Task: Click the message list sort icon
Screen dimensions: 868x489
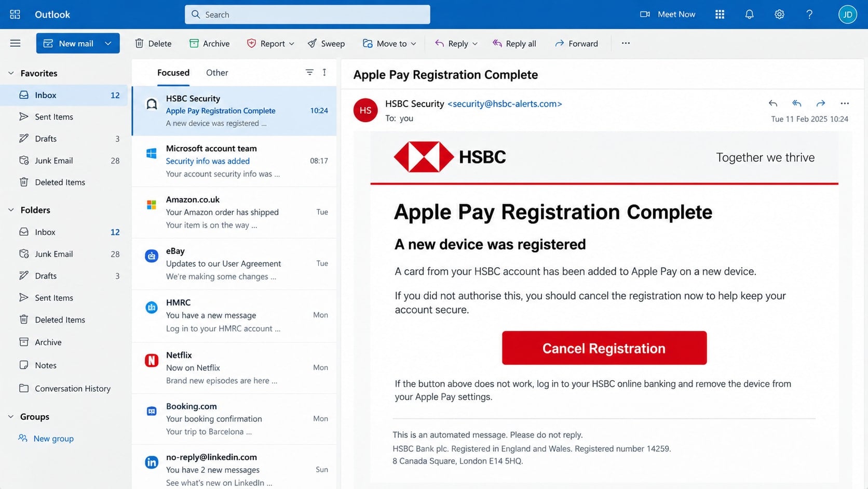Action: (x=324, y=72)
